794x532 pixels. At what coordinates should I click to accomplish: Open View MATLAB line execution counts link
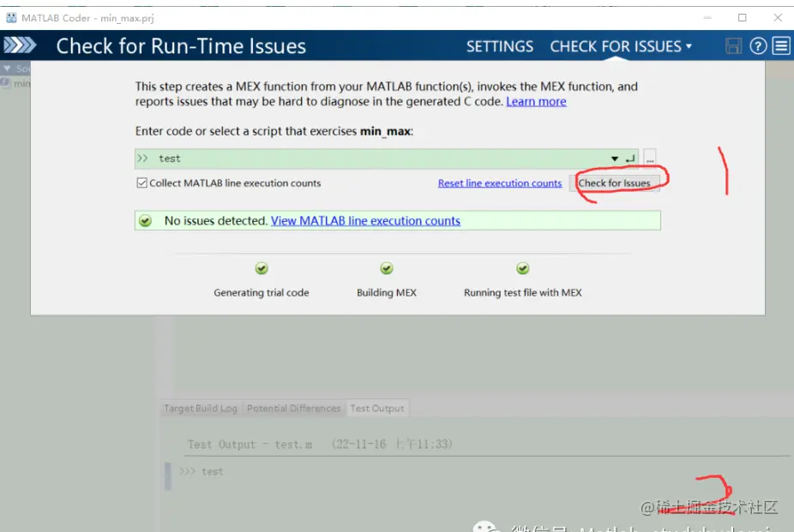[x=365, y=221]
